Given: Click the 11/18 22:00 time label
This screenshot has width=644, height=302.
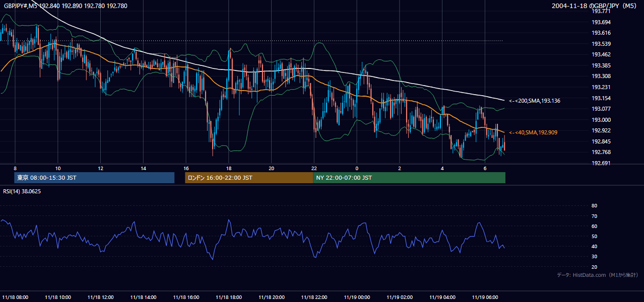Looking at the screenshot, I should [x=314, y=297].
